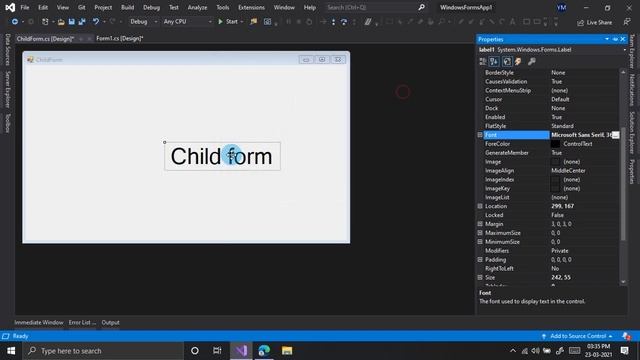Click the Visual Studio logo icon
The height and width of the screenshot is (360, 640).
[10, 7]
